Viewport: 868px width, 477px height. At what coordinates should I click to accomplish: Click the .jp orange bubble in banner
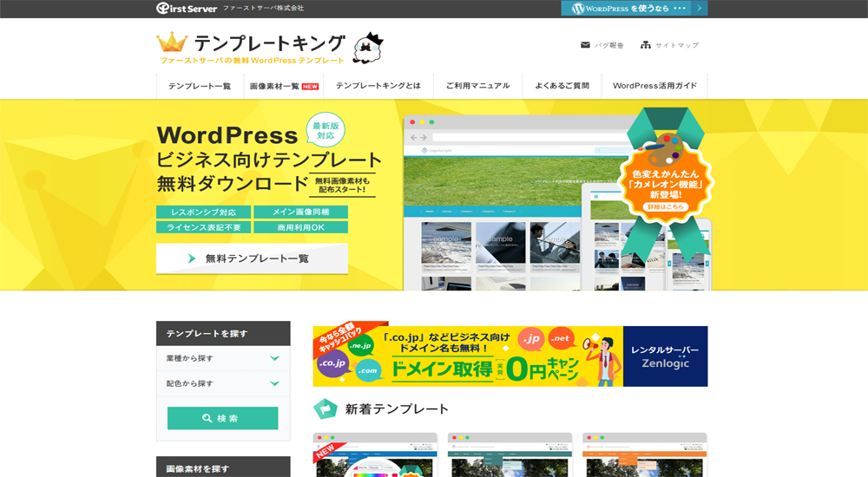[531, 338]
